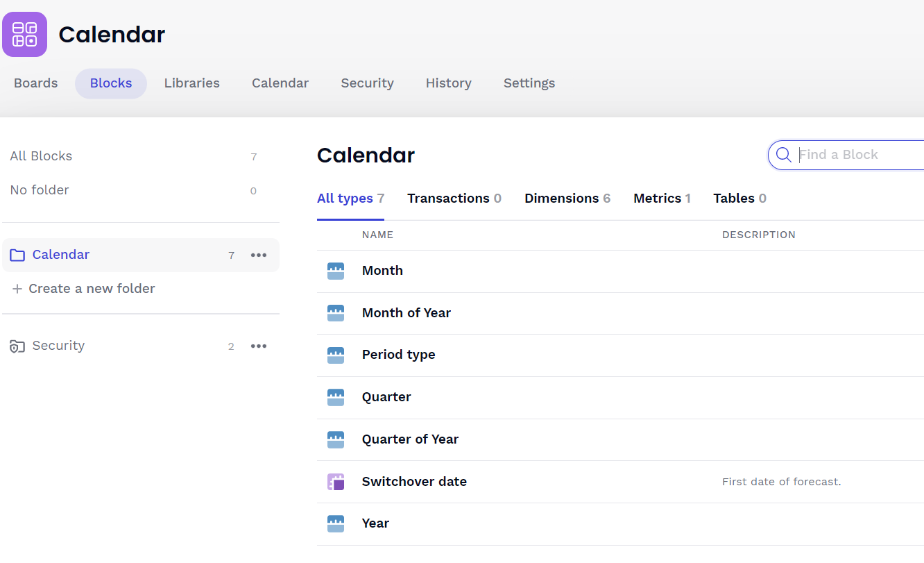
Task: Click the purple Calendar app logo icon
Action: [25, 34]
